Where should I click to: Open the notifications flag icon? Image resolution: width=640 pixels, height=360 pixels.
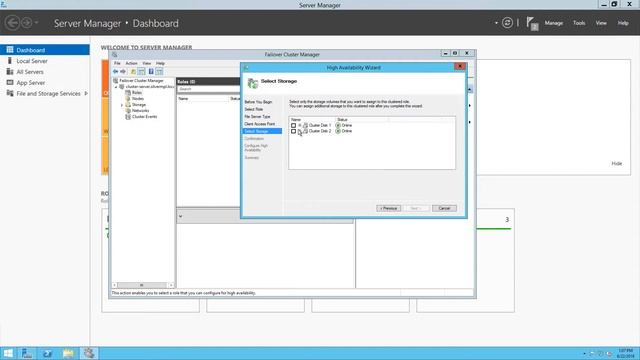tap(532, 23)
